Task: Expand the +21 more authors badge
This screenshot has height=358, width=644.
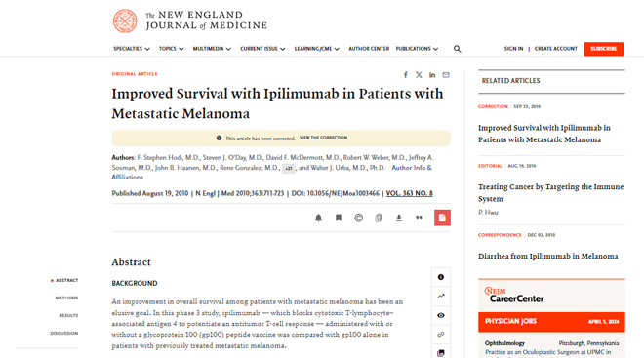Action: coord(288,169)
